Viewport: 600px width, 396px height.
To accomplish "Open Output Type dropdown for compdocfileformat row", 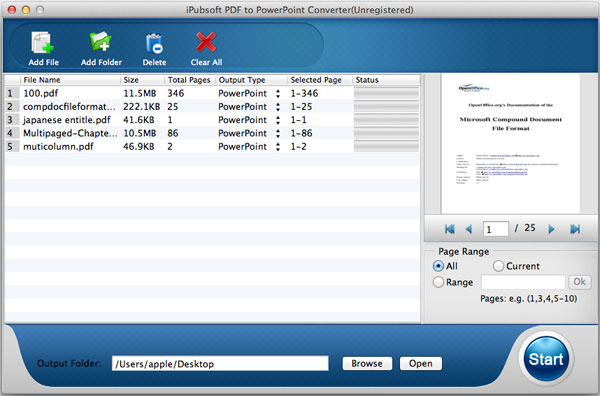I will 278,107.
